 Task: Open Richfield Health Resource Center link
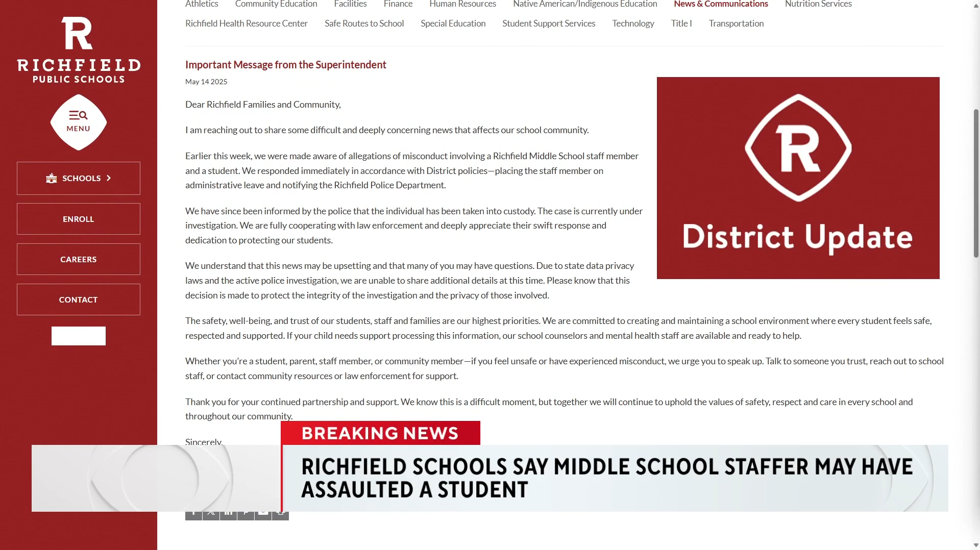tap(247, 23)
